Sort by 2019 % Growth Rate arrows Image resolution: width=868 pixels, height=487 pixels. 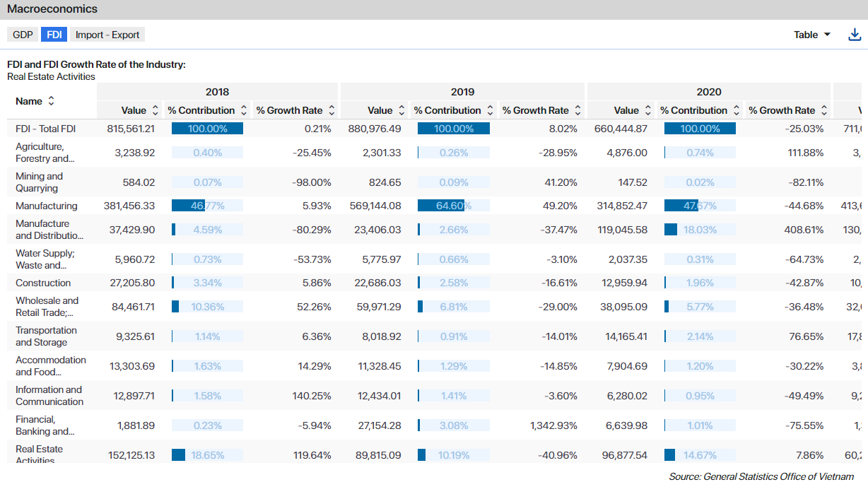click(x=577, y=110)
